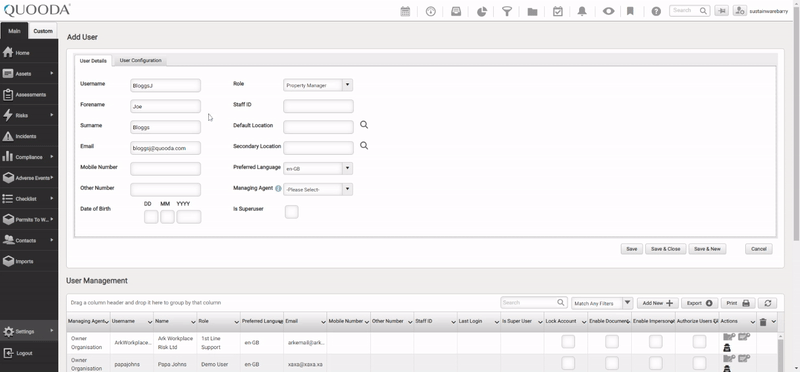
Task: Toggle Lock Account for the papajohns row
Action: pos(568,363)
